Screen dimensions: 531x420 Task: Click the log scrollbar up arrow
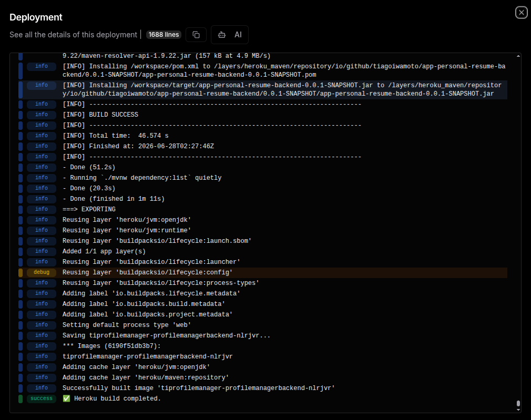[518, 56]
